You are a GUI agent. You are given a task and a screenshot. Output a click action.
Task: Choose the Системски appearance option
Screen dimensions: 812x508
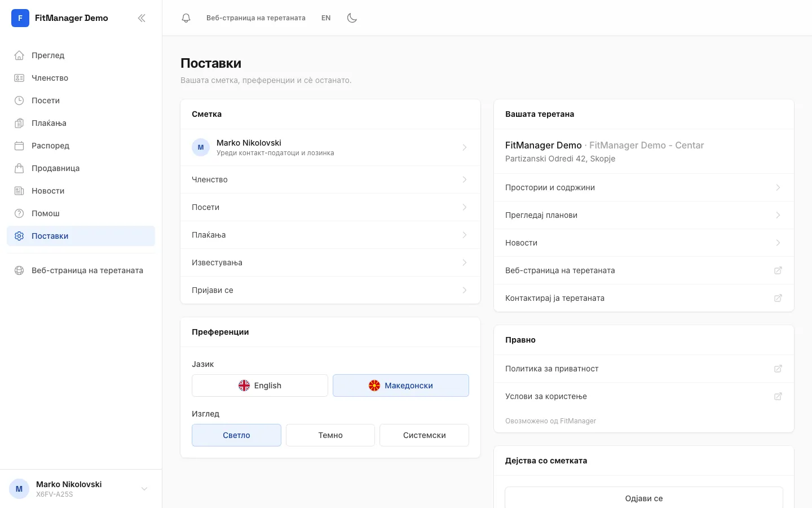(425, 435)
